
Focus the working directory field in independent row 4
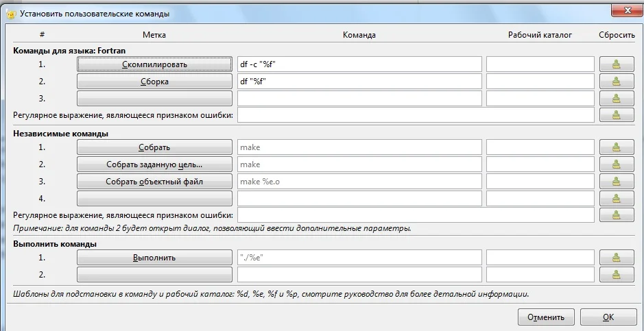tap(540, 199)
